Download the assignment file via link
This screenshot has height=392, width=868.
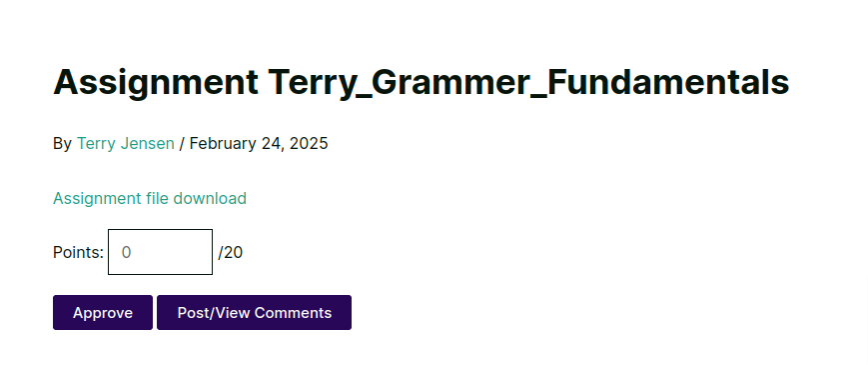(x=150, y=198)
